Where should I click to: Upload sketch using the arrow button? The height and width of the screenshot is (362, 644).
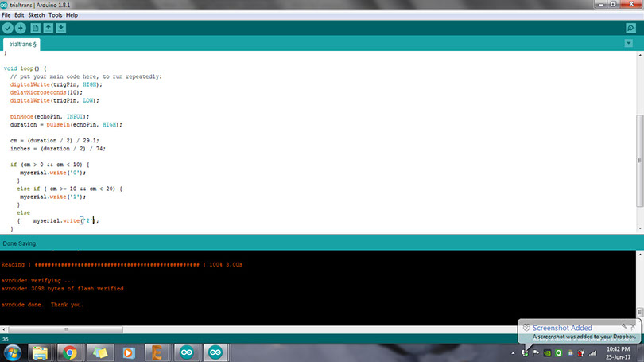(x=20, y=28)
